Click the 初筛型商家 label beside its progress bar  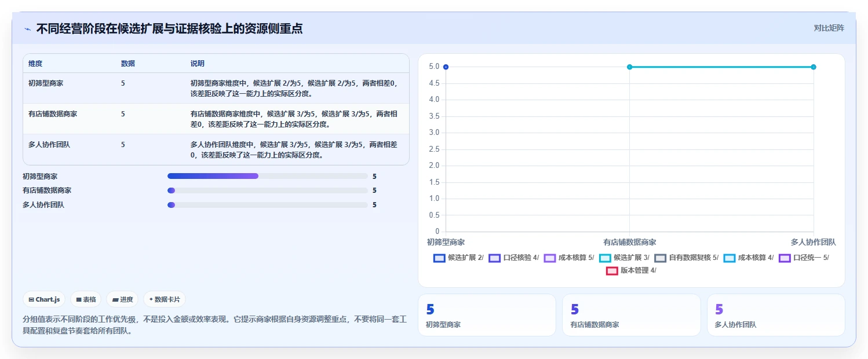click(x=40, y=176)
